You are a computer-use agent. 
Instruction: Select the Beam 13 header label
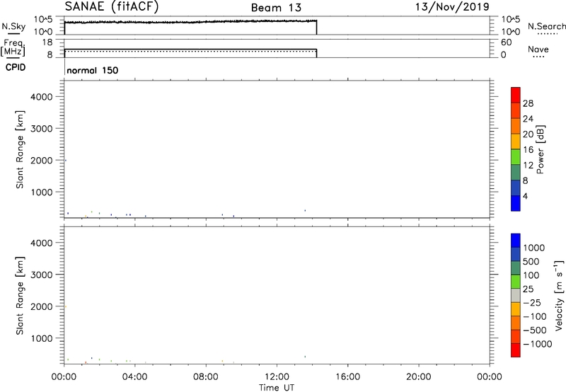pos(276,8)
